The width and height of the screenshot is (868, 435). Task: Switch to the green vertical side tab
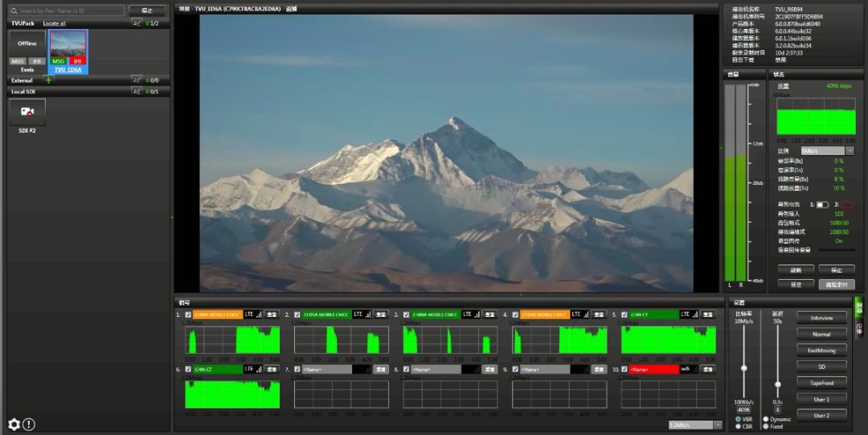point(858,306)
